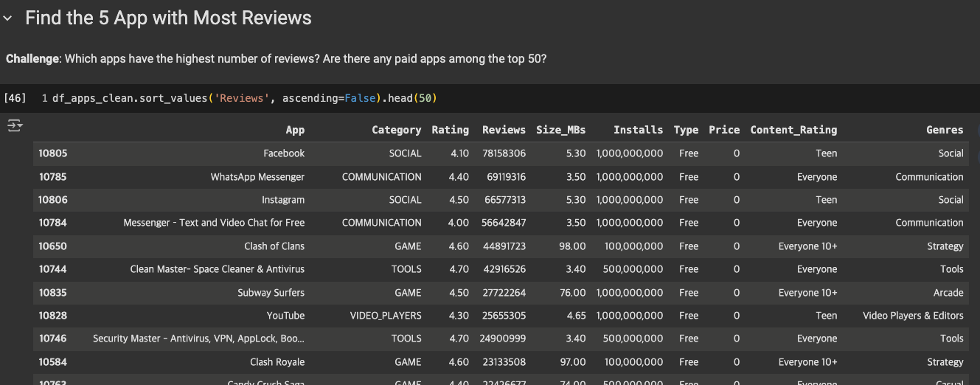Click Instagram's reviews value 66577313
980x385 pixels.
[x=504, y=200]
